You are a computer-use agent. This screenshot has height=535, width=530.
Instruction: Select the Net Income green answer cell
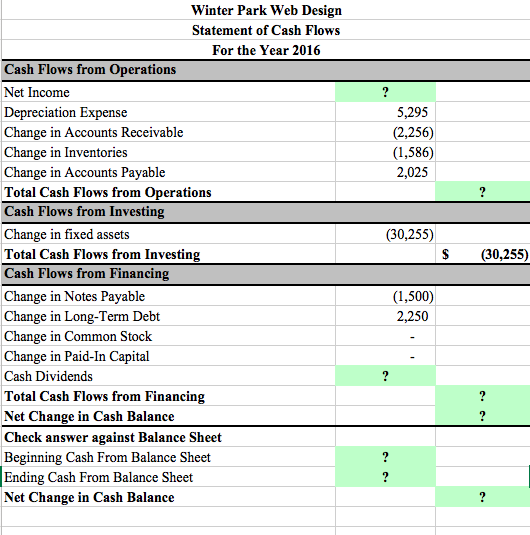pos(385,92)
